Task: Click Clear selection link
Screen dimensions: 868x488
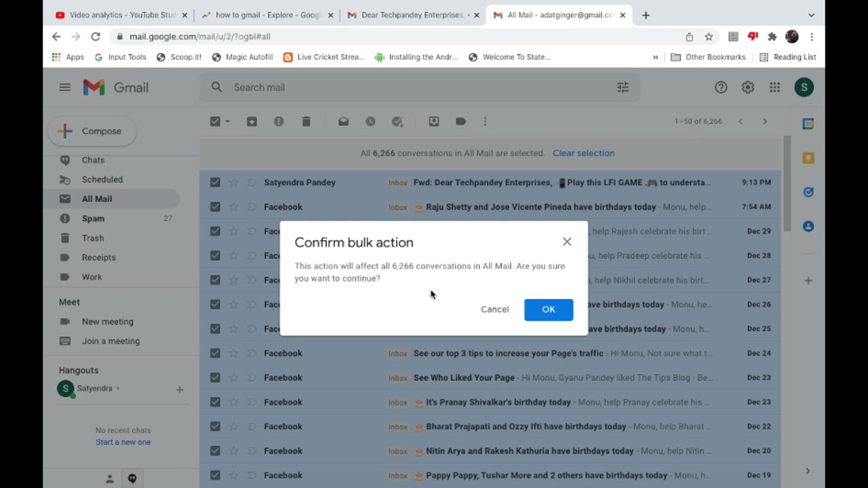Action: tap(583, 153)
